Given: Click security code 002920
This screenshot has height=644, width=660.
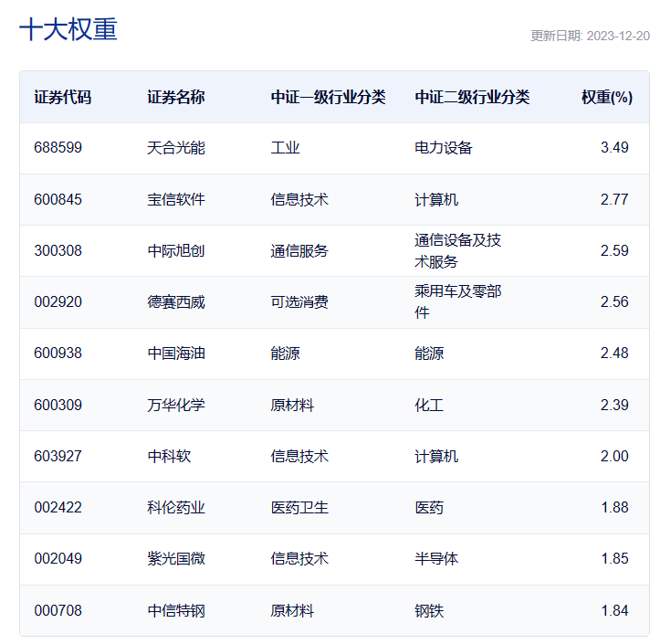Looking at the screenshot, I should [x=58, y=301].
